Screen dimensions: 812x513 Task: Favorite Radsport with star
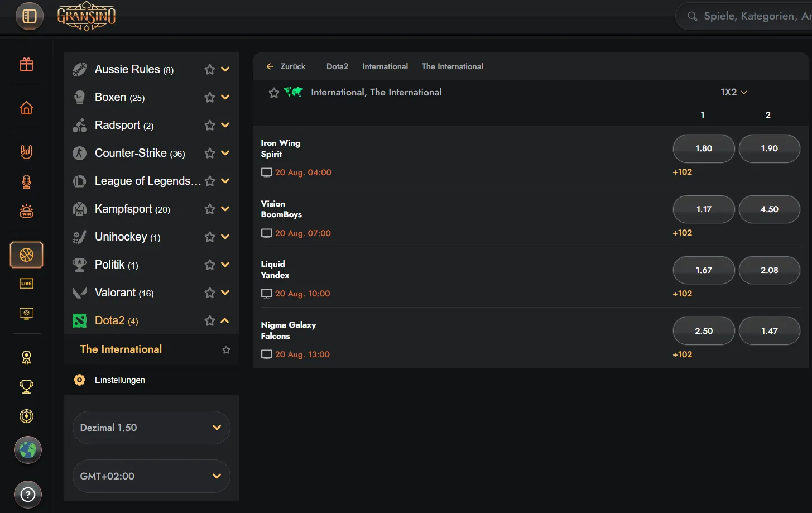pos(210,125)
